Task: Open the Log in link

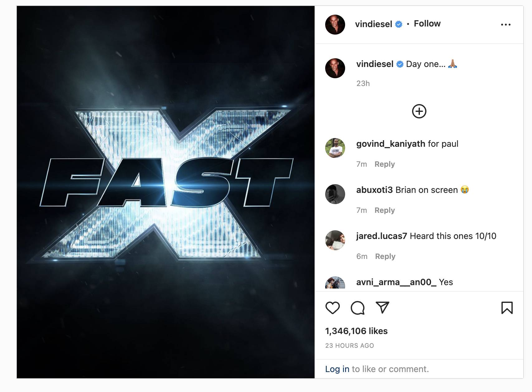Action: pyautogui.click(x=337, y=369)
